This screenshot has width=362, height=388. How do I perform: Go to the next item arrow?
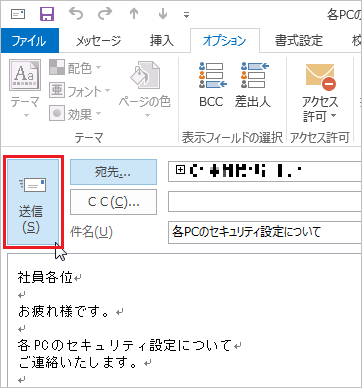coord(163,14)
